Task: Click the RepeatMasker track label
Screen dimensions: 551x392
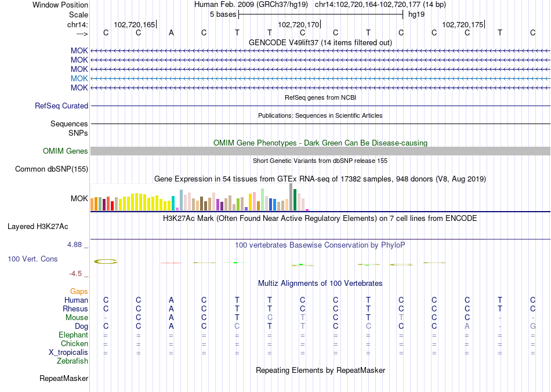Action: tap(64, 378)
